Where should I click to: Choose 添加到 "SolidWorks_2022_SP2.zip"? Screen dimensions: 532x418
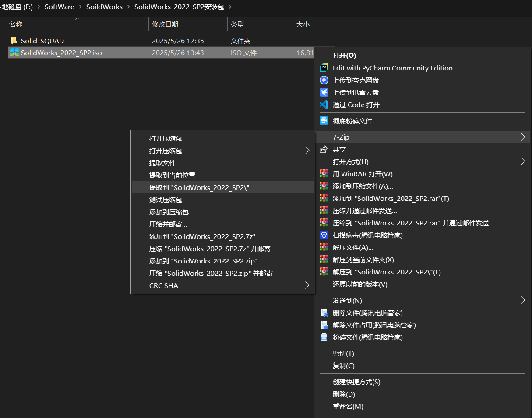click(x=223, y=261)
